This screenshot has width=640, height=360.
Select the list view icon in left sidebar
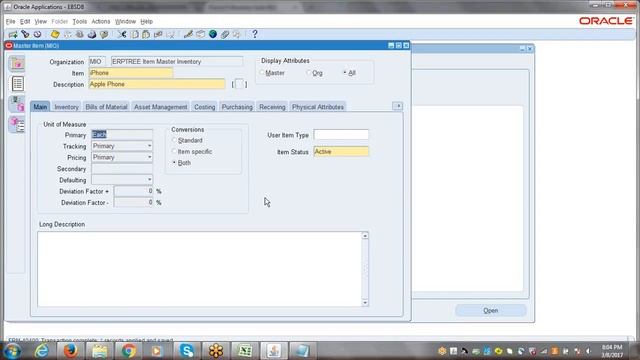pyautogui.click(x=17, y=84)
